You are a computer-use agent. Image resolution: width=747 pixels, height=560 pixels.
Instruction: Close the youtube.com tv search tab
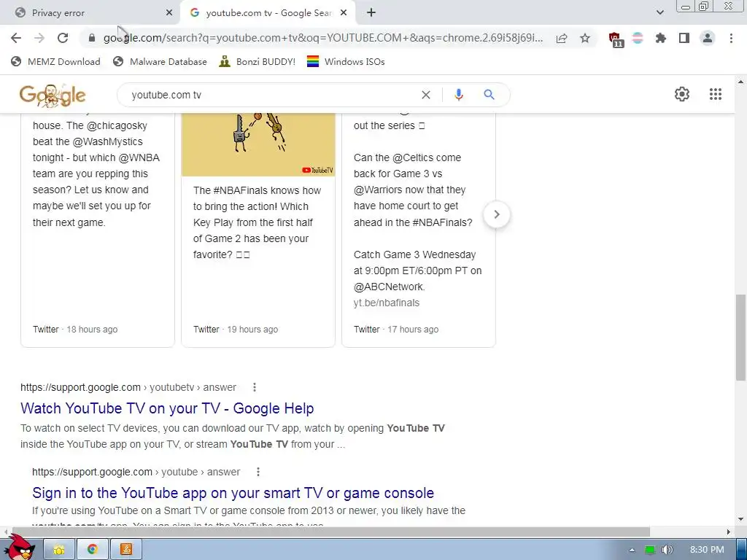344,13
